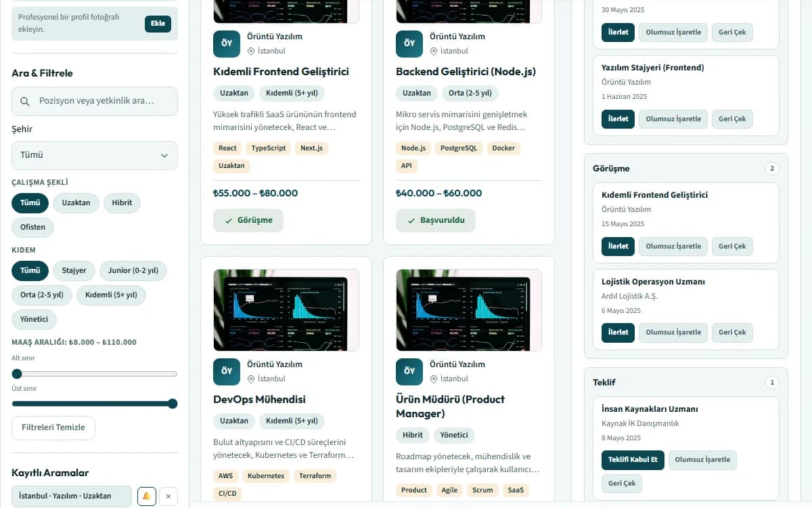Click Geri Çek for İnsan Kaynakları Uzmanı

pos(622,484)
